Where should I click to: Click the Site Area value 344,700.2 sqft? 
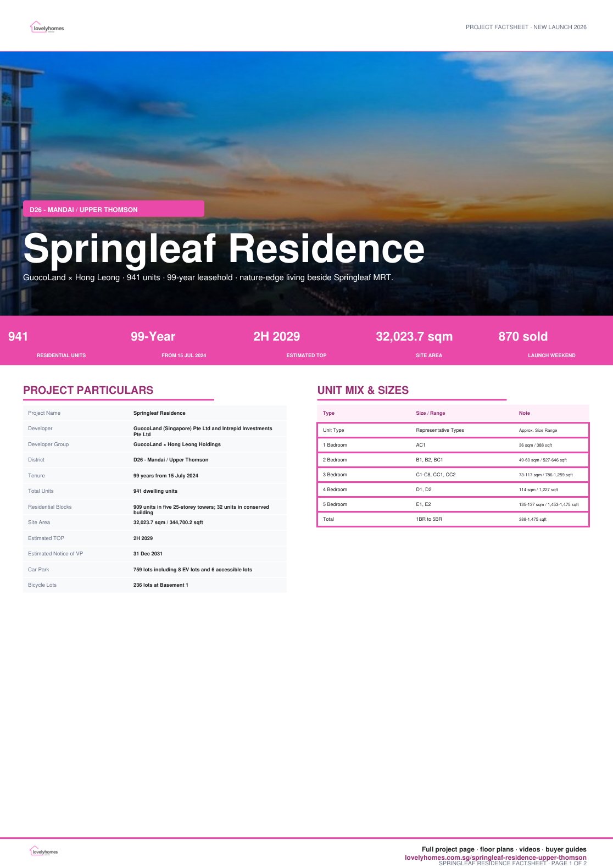168,522
